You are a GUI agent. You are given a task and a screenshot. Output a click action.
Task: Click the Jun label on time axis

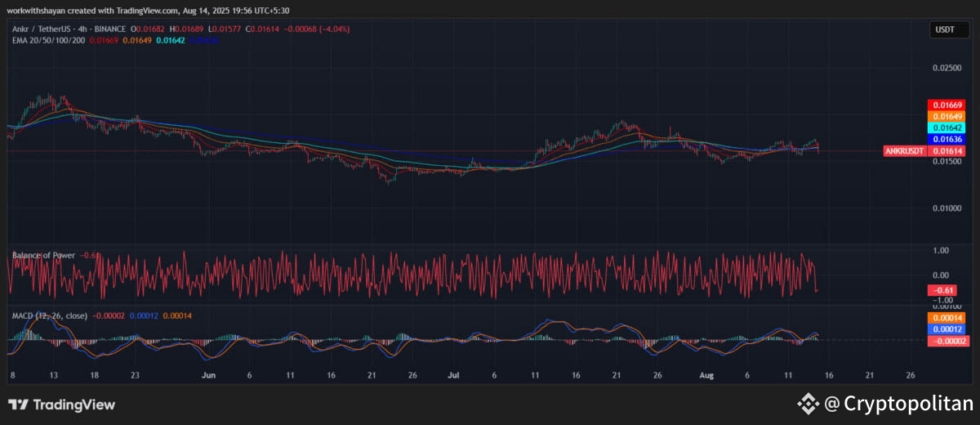coord(208,375)
